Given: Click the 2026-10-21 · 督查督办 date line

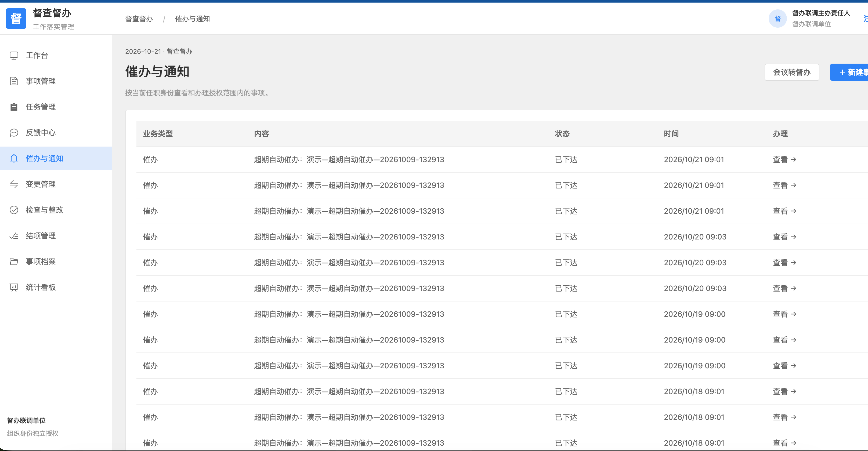Looking at the screenshot, I should click(x=159, y=52).
